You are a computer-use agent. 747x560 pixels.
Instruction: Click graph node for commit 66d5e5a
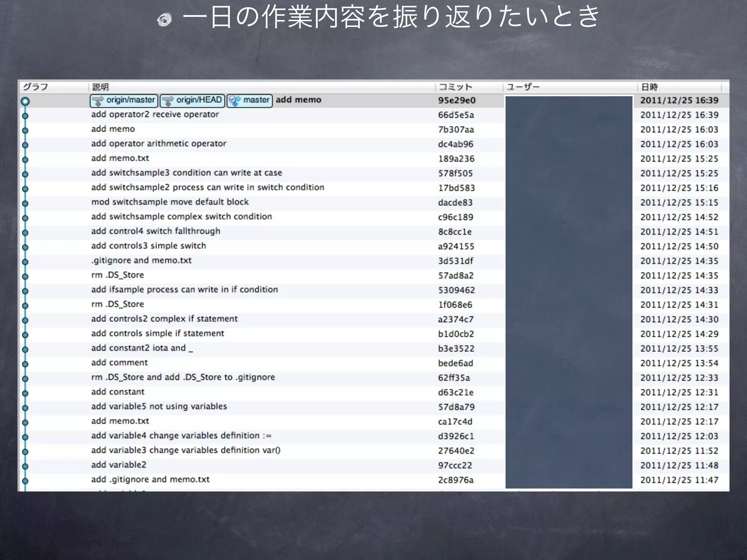coord(25,116)
